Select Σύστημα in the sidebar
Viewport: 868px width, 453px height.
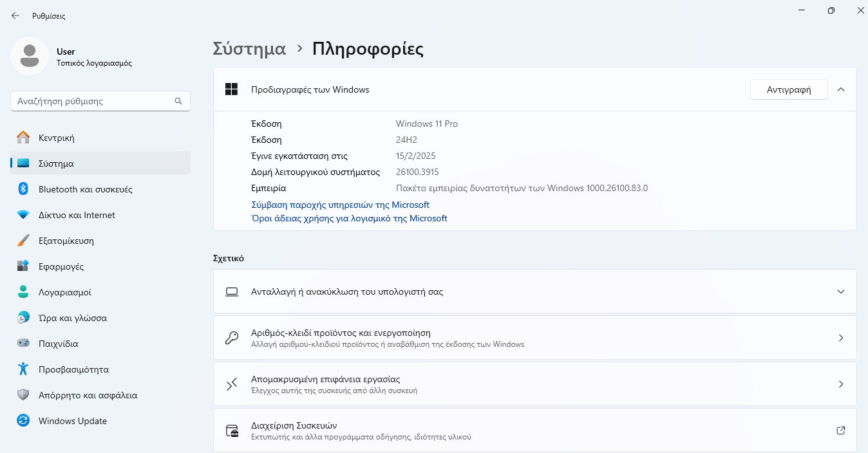click(x=100, y=163)
